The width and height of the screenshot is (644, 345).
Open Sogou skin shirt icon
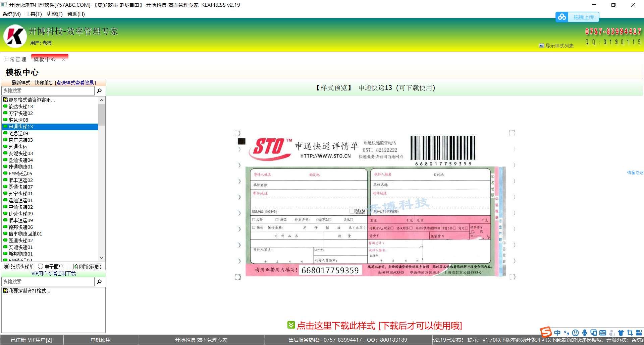[x=621, y=333]
